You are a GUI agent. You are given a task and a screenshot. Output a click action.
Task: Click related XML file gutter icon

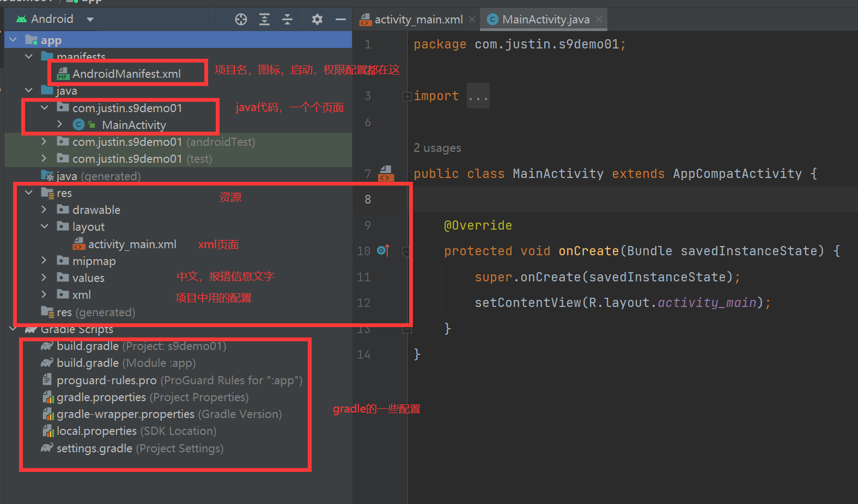tap(386, 174)
